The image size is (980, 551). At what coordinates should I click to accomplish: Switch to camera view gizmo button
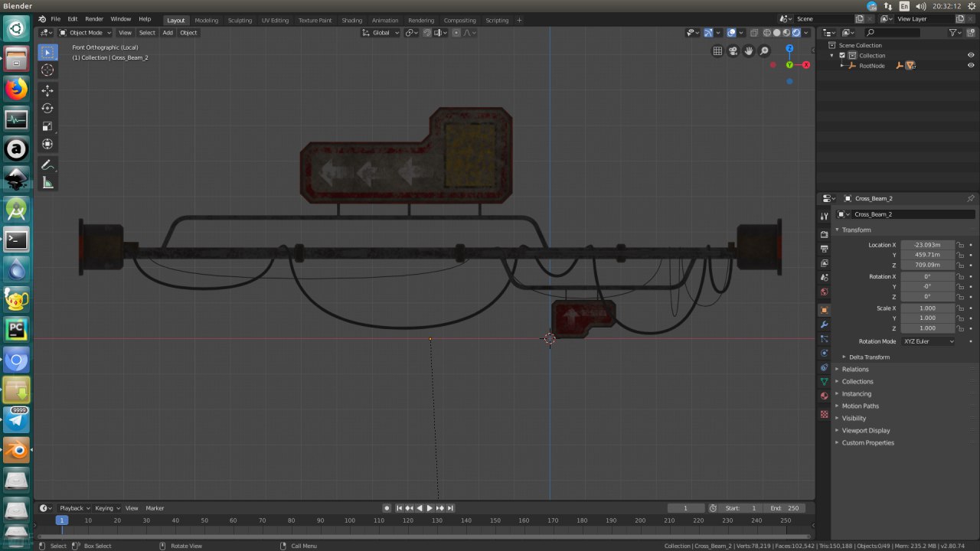click(733, 51)
